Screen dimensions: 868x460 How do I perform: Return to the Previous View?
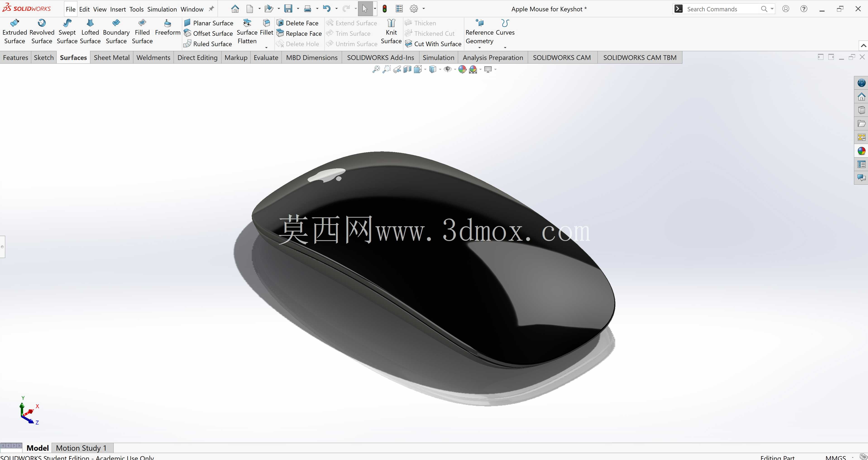click(397, 69)
